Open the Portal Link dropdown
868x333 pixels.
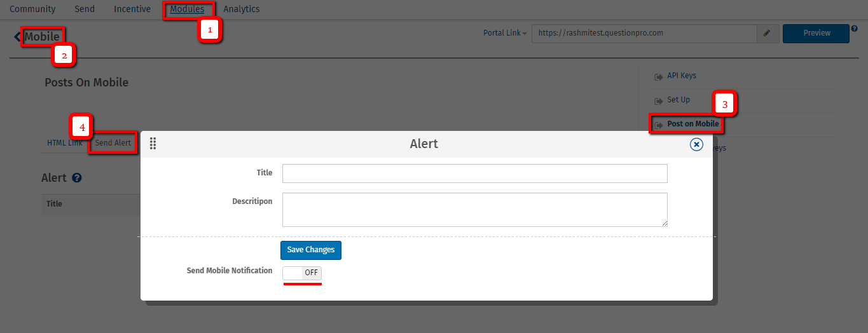pyautogui.click(x=506, y=33)
